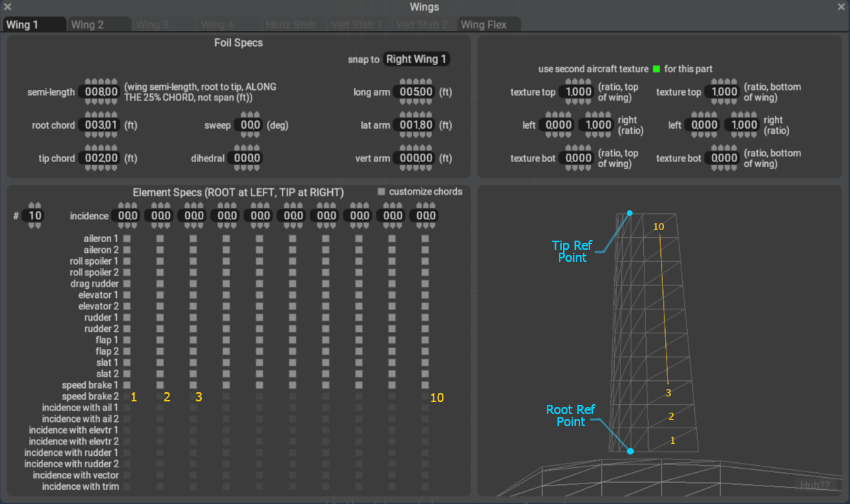Open the snap to Right Wing 1 dropdown
This screenshot has width=850, height=504.
tap(416, 59)
